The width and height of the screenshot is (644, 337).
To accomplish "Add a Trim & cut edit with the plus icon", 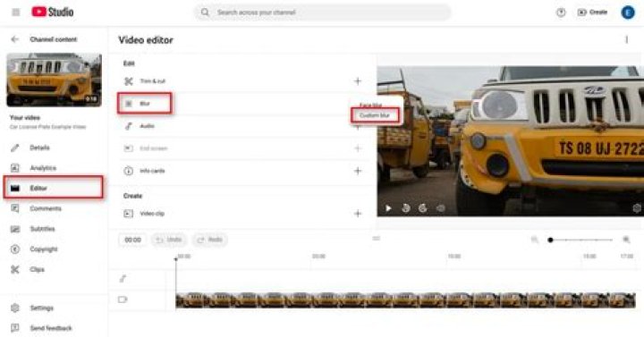I will coord(358,81).
